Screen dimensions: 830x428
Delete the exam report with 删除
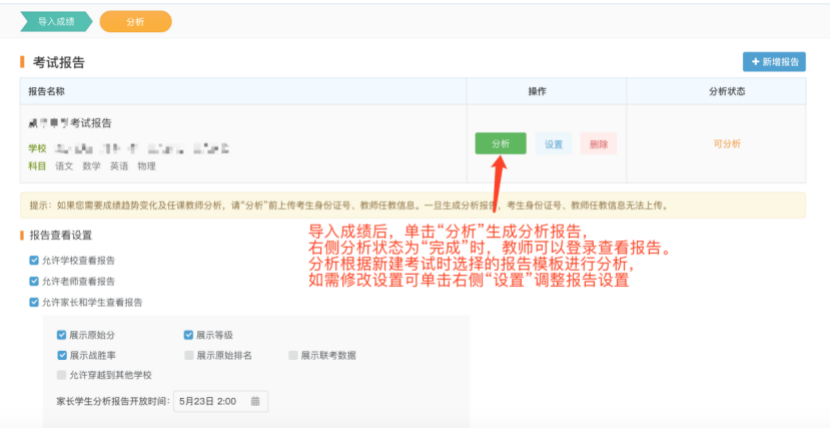click(x=598, y=144)
